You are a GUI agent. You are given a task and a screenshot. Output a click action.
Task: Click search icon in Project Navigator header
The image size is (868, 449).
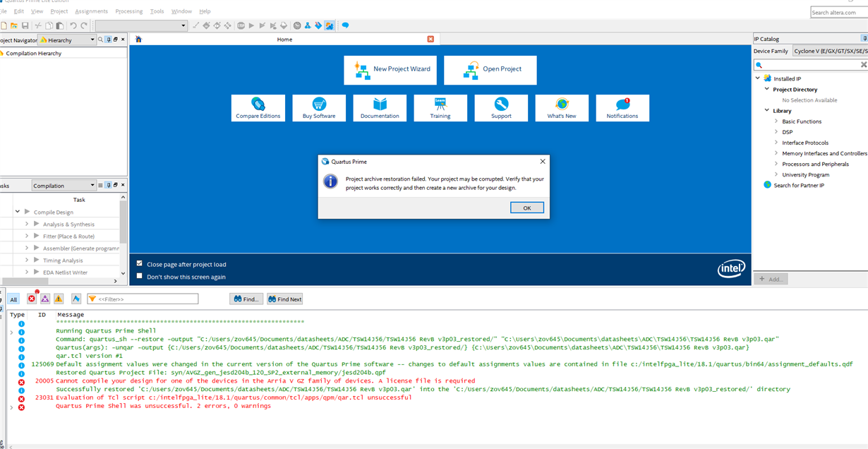[x=101, y=40]
